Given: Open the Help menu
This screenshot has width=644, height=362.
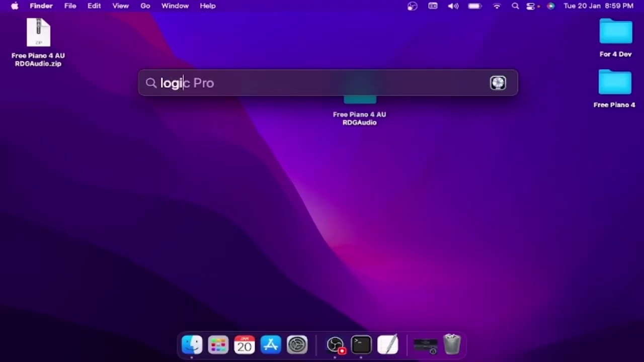Looking at the screenshot, I should click(208, 6).
